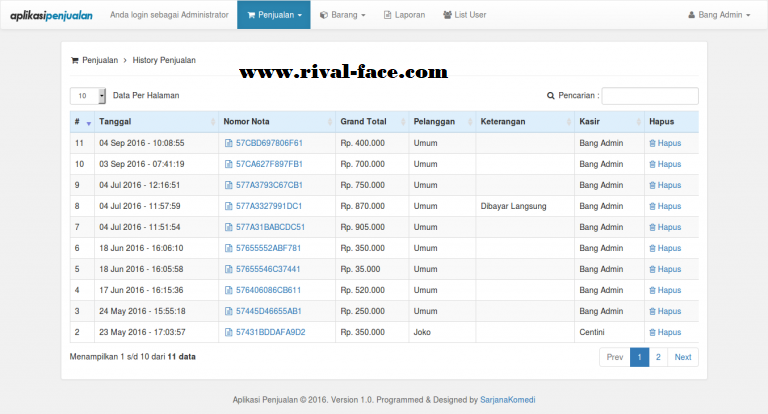
Task: Open nota 577A3793C67CB1
Action: [x=269, y=185]
